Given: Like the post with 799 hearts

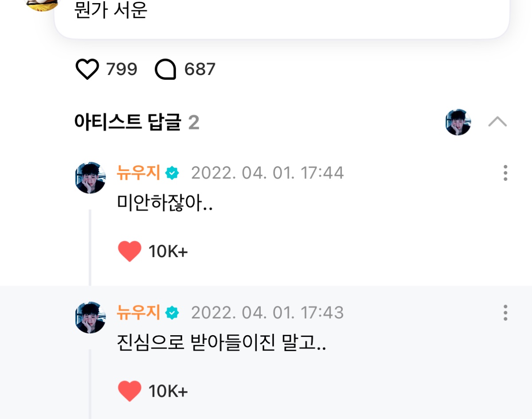Looking at the screenshot, I should (87, 69).
